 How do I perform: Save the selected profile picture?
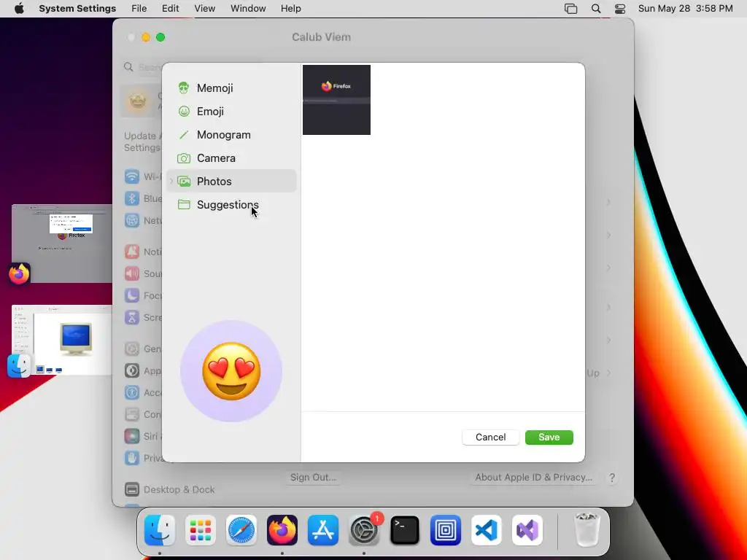[x=549, y=437]
